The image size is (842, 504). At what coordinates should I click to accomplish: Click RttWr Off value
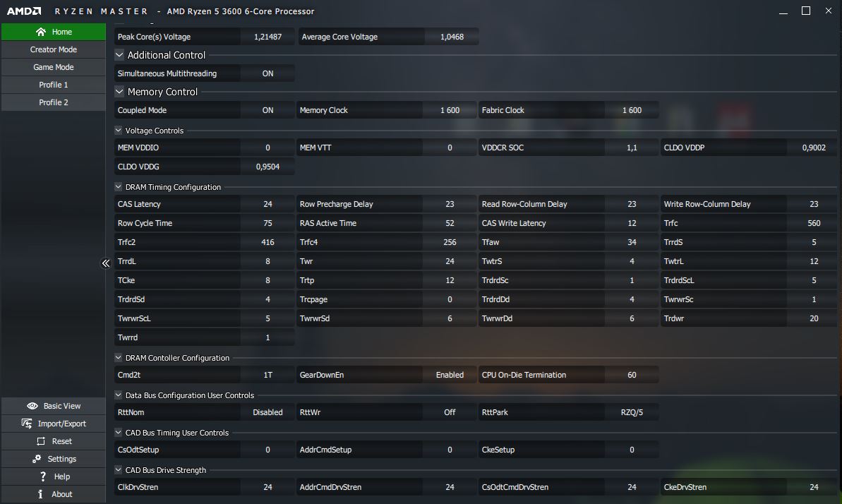[x=450, y=412]
